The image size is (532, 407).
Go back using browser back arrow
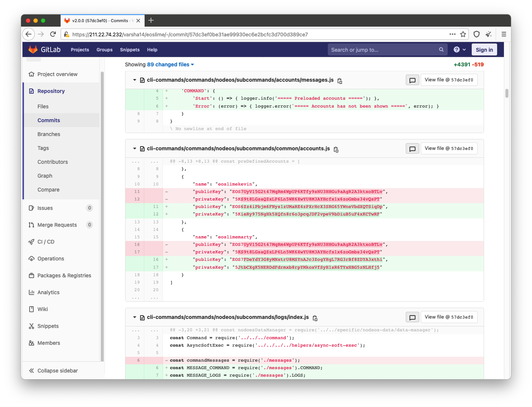(29, 34)
